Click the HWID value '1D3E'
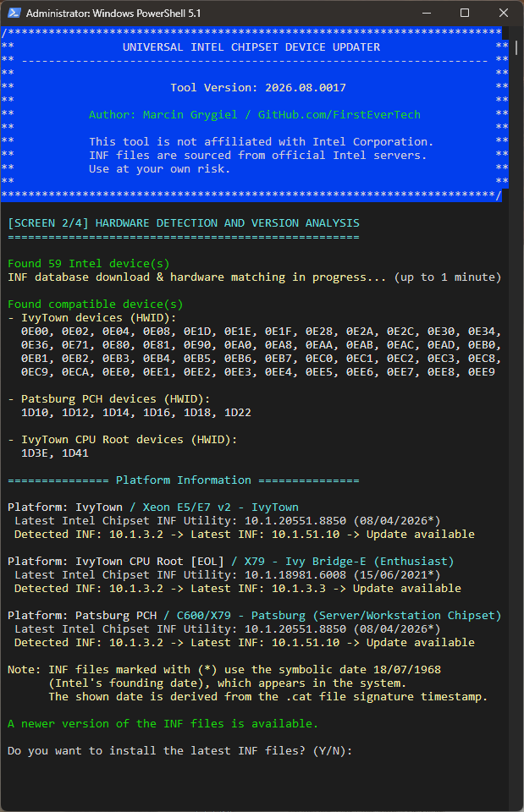This screenshot has height=812, width=524. (34, 453)
